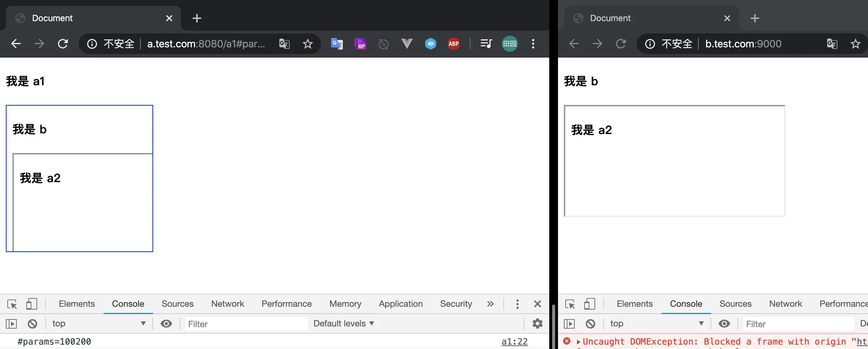Open new tab in right browser window
Image resolution: width=868 pixels, height=349 pixels.
tap(755, 18)
